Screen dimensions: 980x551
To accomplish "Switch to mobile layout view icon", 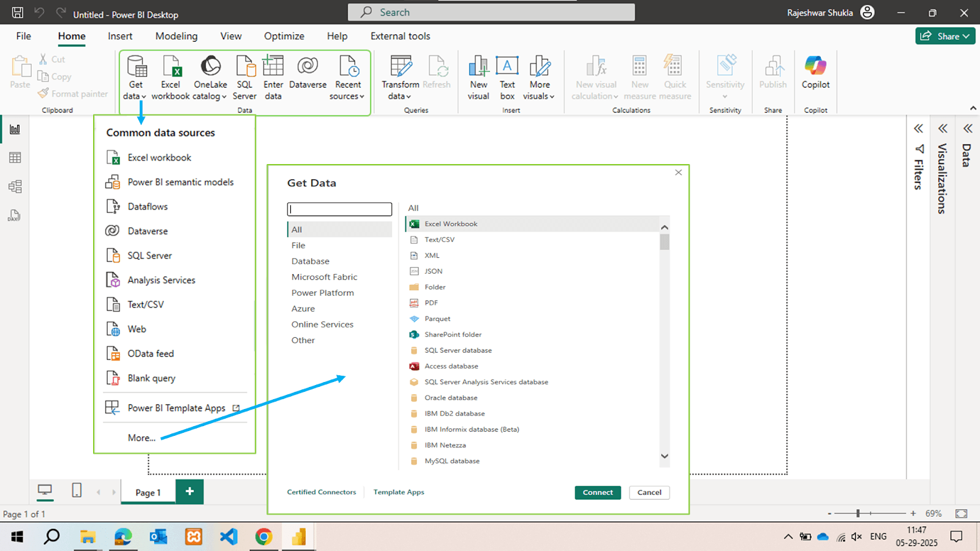I will click(77, 490).
